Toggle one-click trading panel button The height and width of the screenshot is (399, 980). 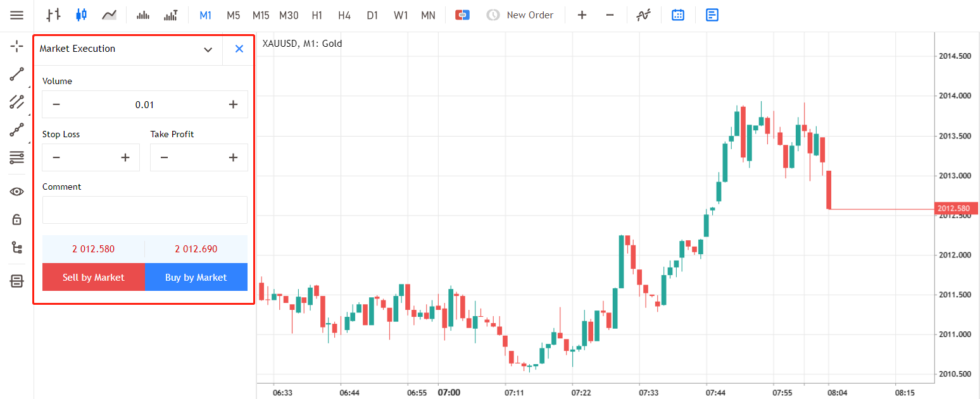coord(462,15)
